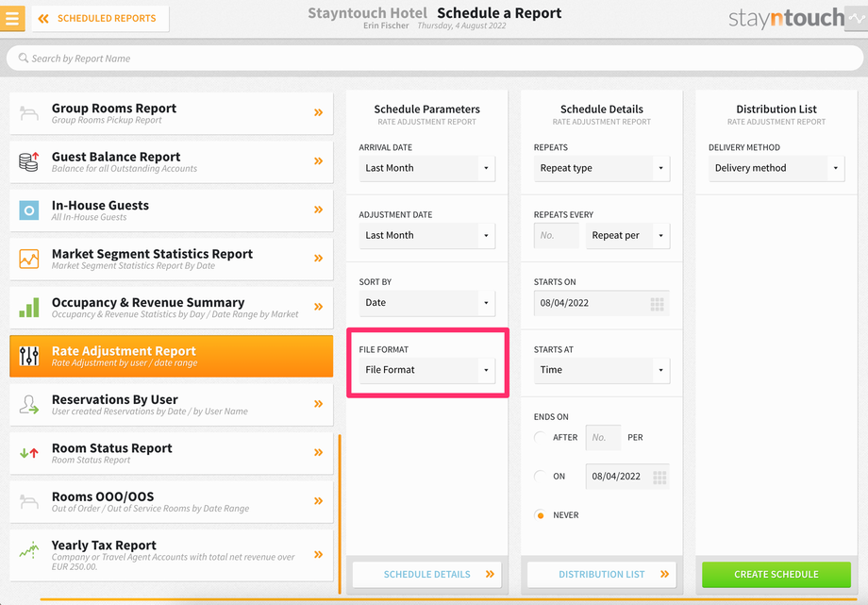868x605 pixels.
Task: Click 'Out of Order / Out of Service' subtitle
Action: [x=151, y=509]
